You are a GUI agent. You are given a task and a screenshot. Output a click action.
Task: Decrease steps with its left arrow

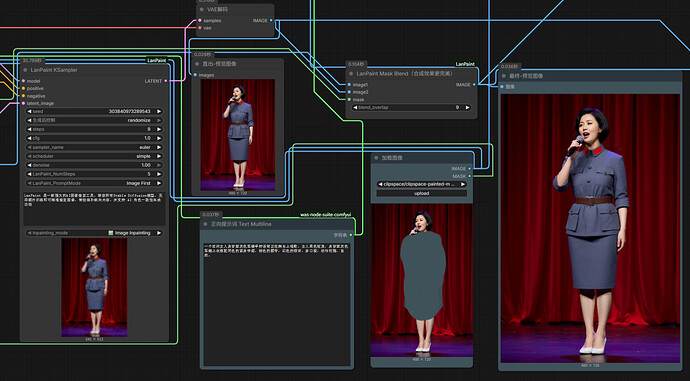coord(29,129)
